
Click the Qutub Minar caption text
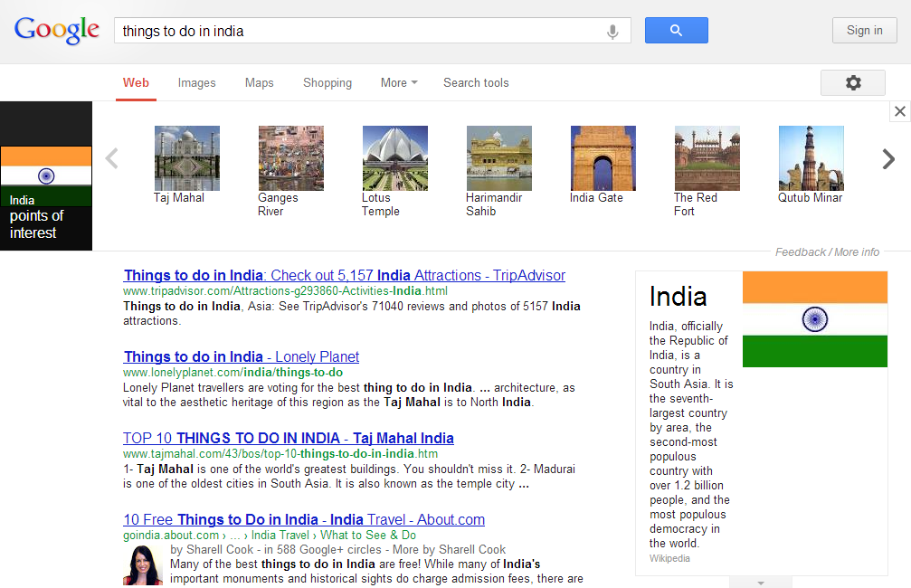(x=810, y=198)
